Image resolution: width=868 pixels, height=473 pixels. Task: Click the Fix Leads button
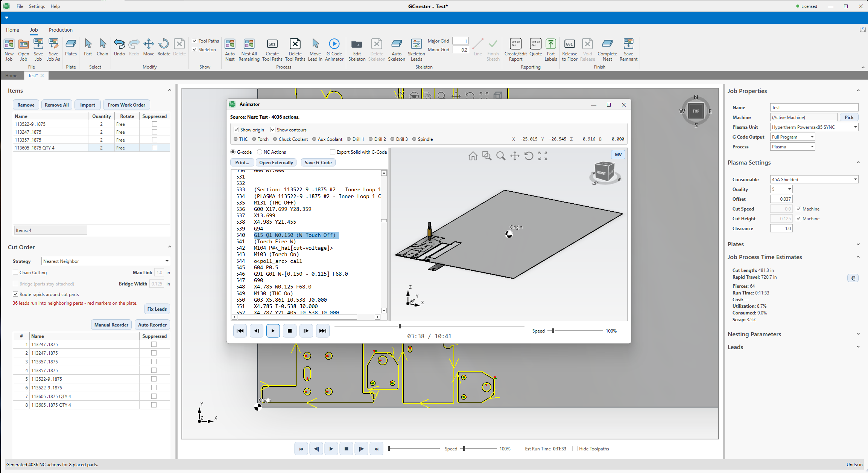pyautogui.click(x=157, y=309)
